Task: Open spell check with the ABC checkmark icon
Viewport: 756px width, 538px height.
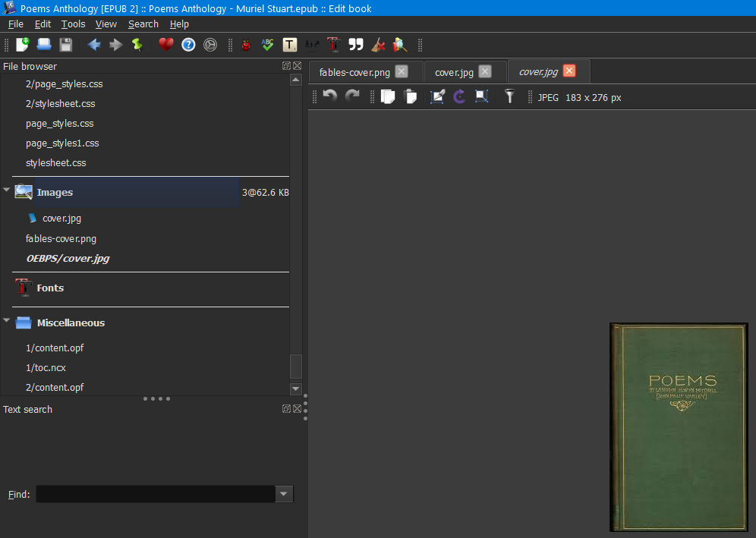Action: point(268,45)
